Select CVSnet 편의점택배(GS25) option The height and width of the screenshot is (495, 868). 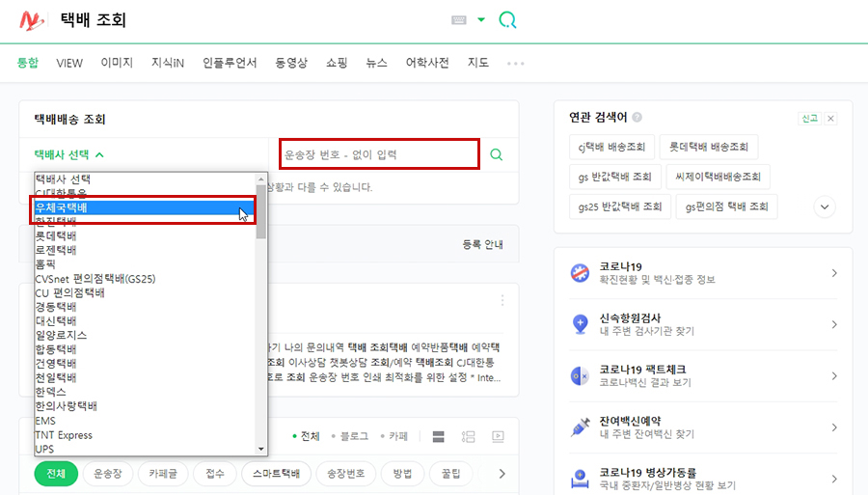(x=145, y=279)
